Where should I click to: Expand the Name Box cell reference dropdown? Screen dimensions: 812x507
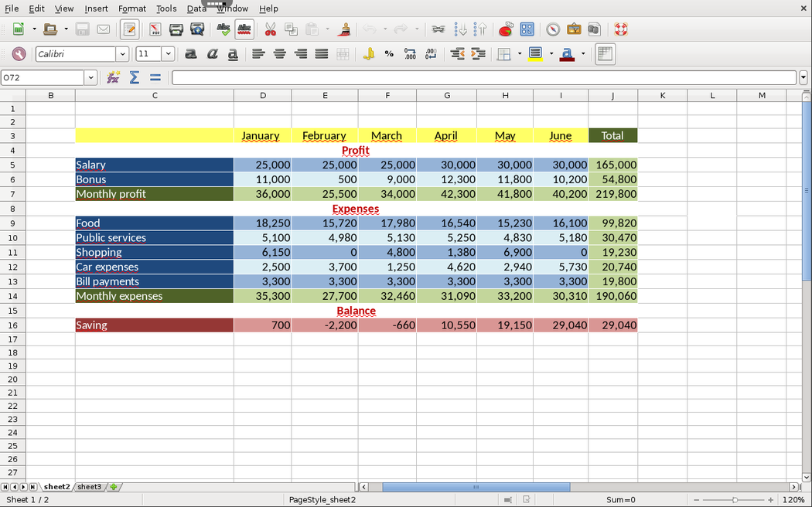tap(90, 78)
